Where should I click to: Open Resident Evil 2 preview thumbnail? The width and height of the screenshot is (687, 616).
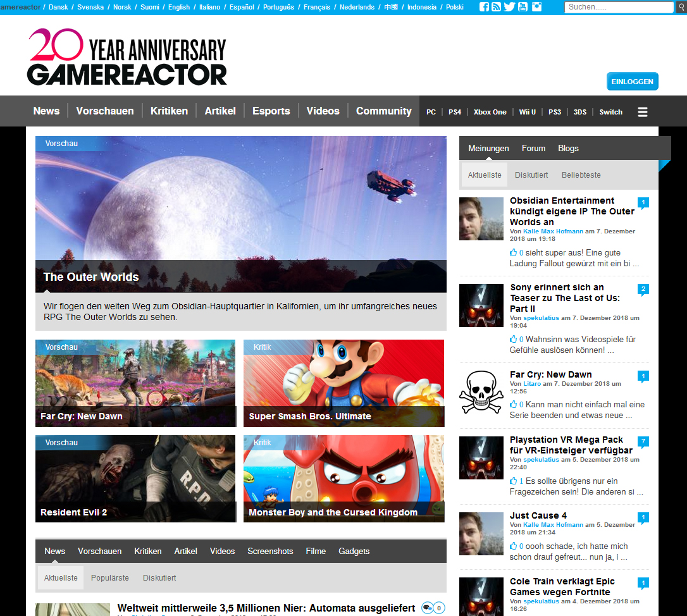[136, 478]
